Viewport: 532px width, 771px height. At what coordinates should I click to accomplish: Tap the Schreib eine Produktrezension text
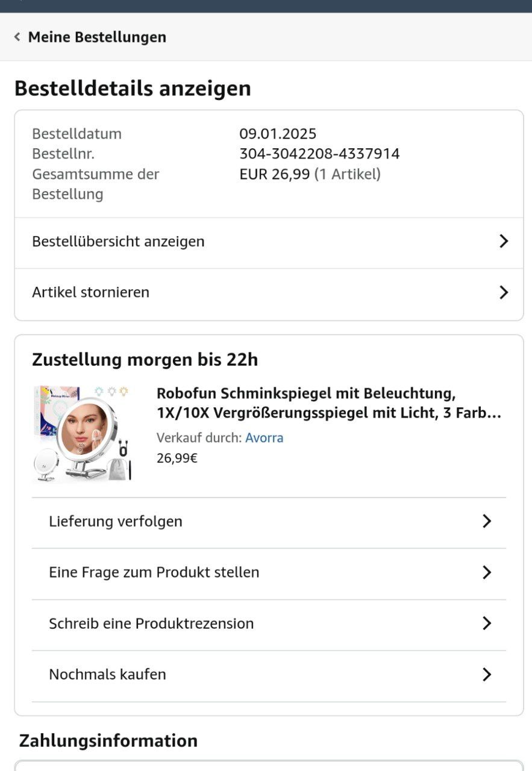(151, 623)
